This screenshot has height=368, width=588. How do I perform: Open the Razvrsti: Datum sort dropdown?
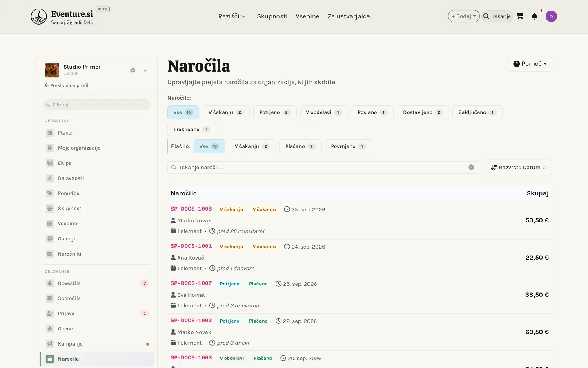click(519, 168)
